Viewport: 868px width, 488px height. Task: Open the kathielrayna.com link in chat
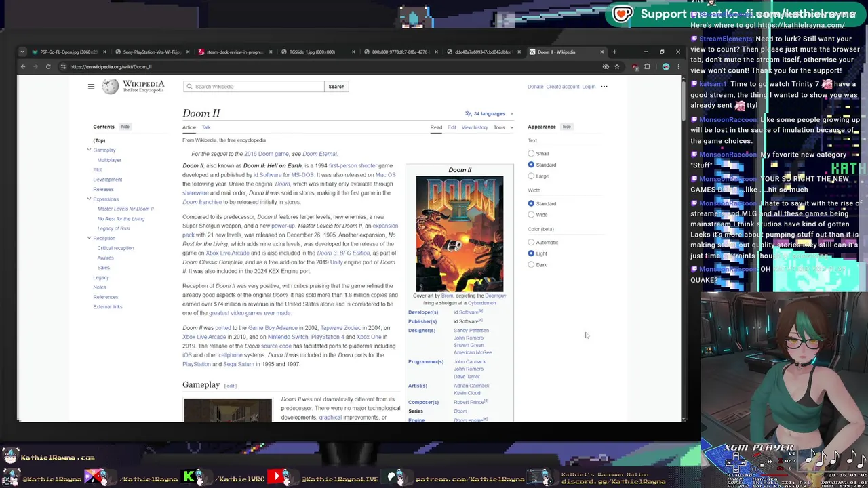click(801, 25)
